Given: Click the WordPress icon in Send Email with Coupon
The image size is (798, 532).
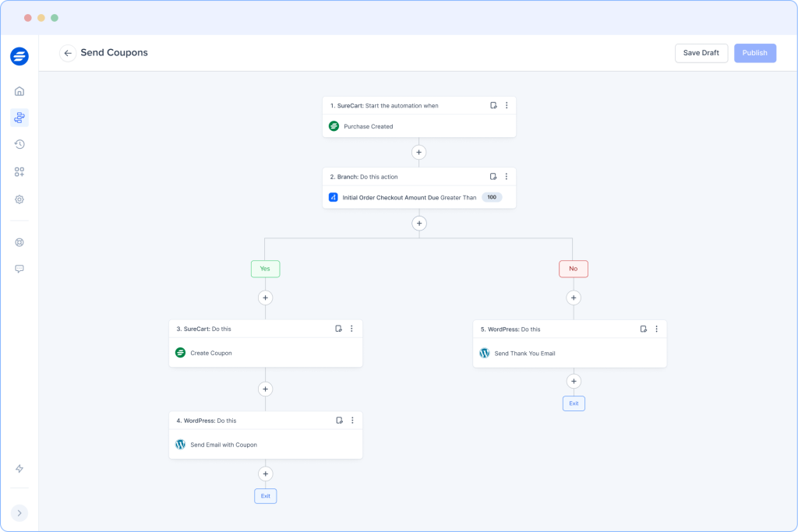Looking at the screenshot, I should [181, 444].
